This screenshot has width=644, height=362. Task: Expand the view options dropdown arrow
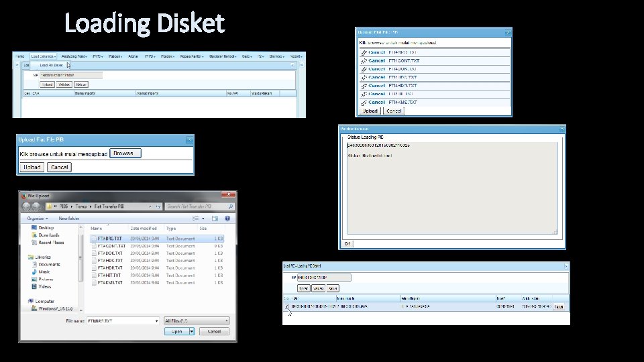point(203,219)
